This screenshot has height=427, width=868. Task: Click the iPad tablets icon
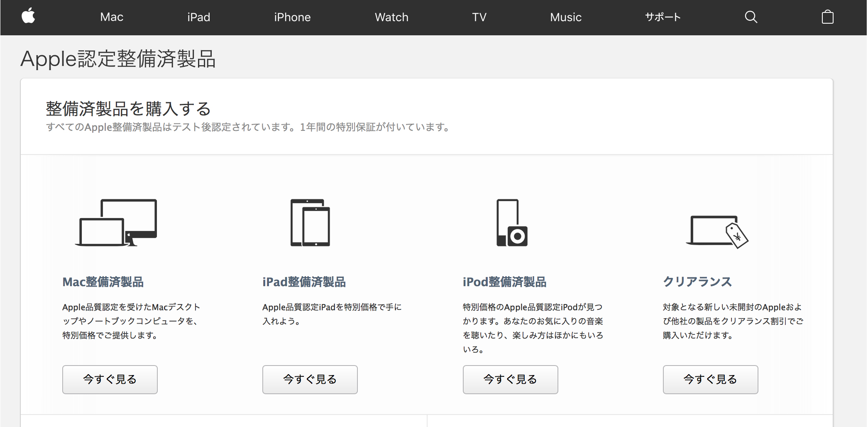(x=310, y=223)
